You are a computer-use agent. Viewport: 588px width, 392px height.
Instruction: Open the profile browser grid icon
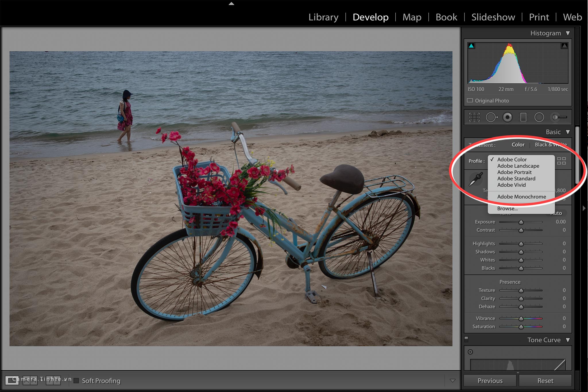pyautogui.click(x=561, y=161)
